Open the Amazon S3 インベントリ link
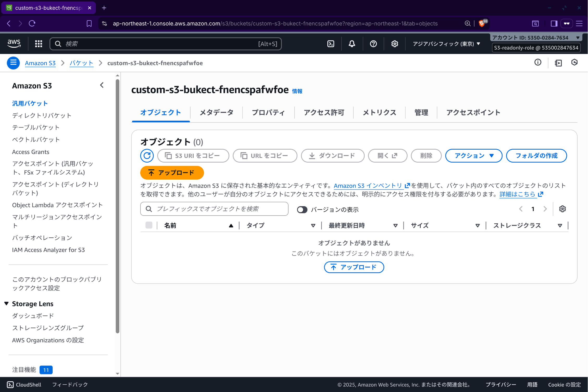588x392 pixels. point(368,186)
